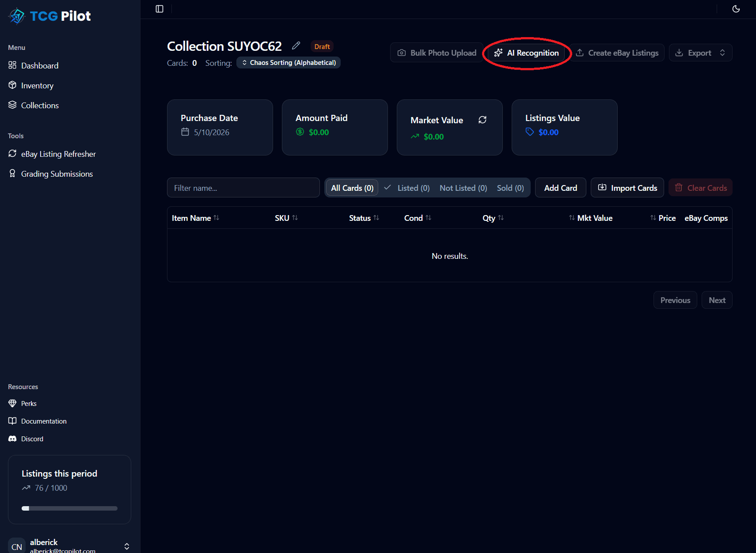The height and width of the screenshot is (553, 756).
Task: Start AI Recognition
Action: point(526,53)
